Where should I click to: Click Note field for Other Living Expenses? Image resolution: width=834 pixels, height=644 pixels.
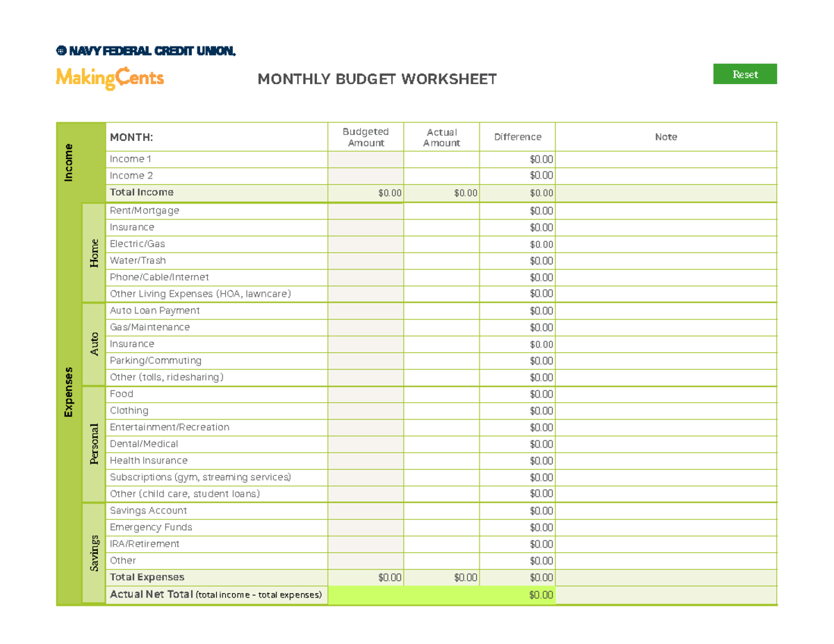coord(666,294)
